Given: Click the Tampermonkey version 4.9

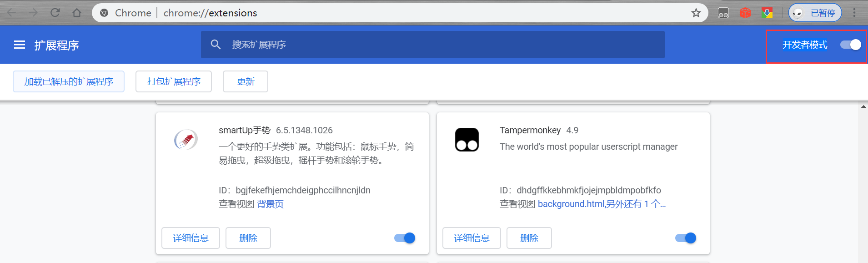Looking at the screenshot, I should tap(572, 130).
